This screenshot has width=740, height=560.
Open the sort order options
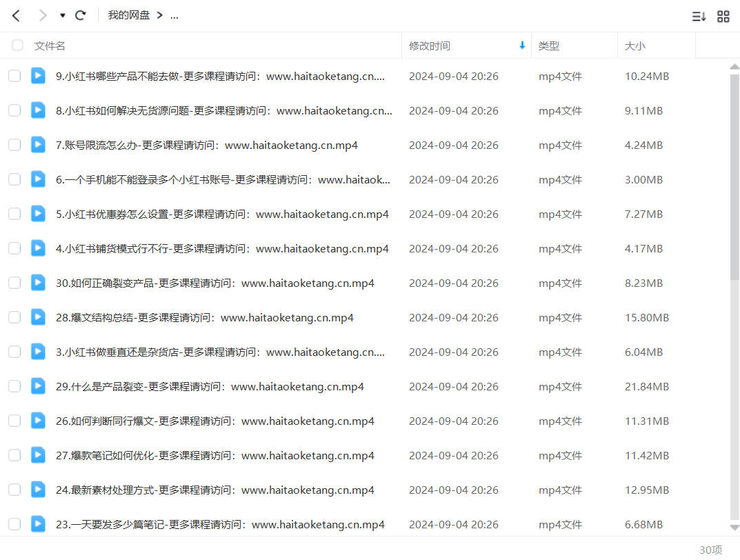(699, 17)
